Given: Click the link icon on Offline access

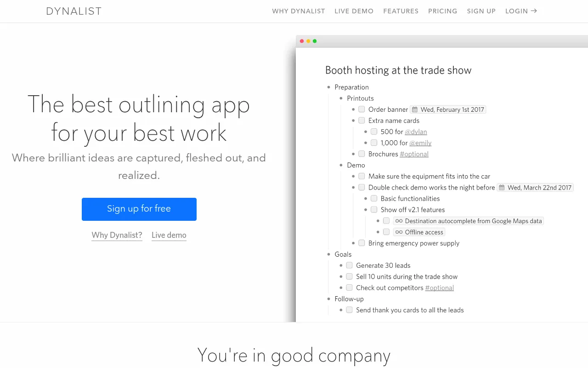Looking at the screenshot, I should tap(399, 232).
